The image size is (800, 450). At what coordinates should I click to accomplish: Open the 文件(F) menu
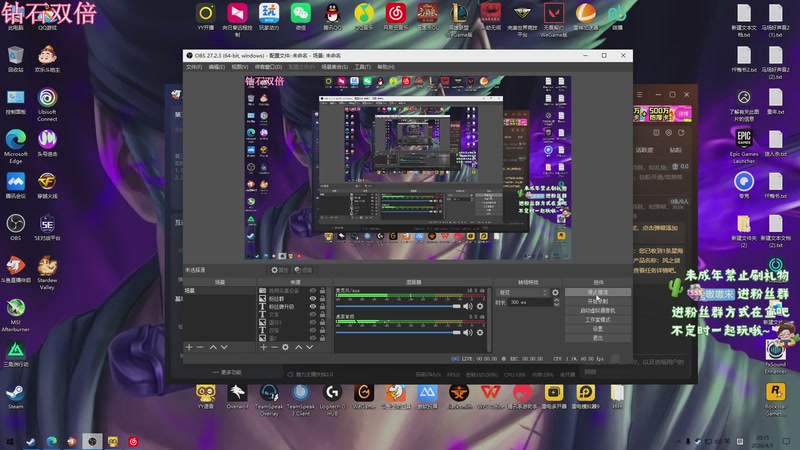(x=194, y=67)
